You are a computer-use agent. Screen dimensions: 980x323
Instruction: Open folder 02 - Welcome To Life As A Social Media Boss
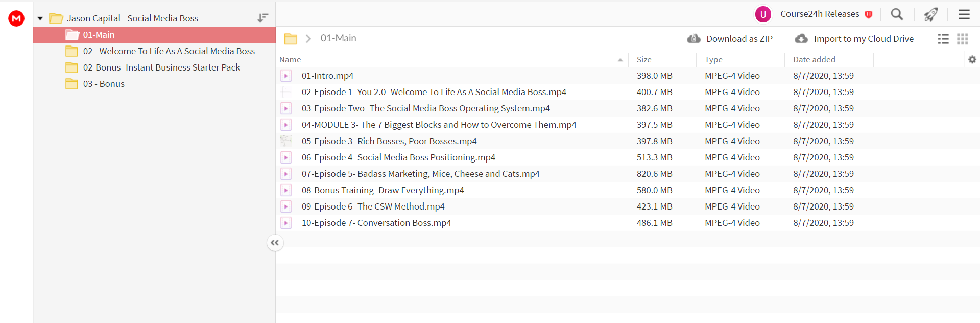tap(169, 51)
